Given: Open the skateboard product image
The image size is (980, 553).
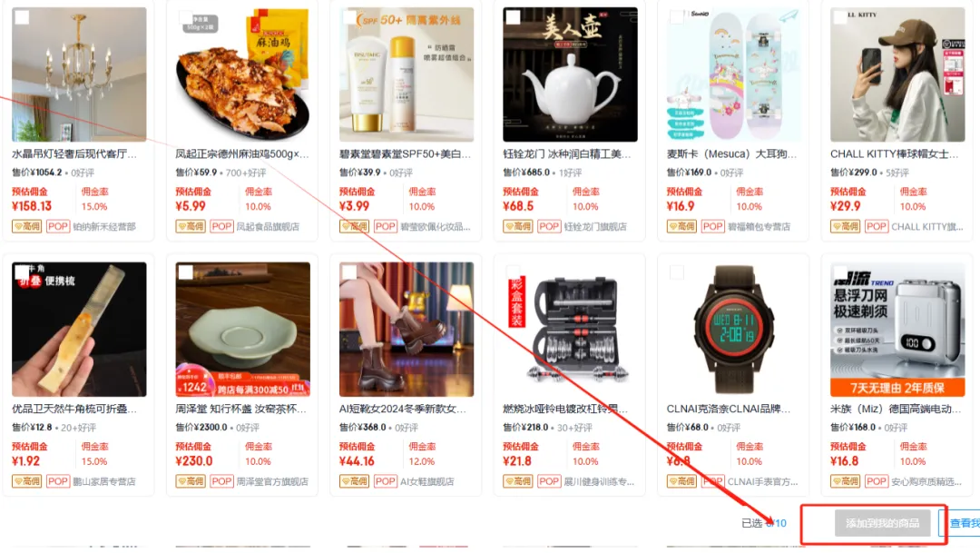Looking at the screenshot, I should pos(734,74).
